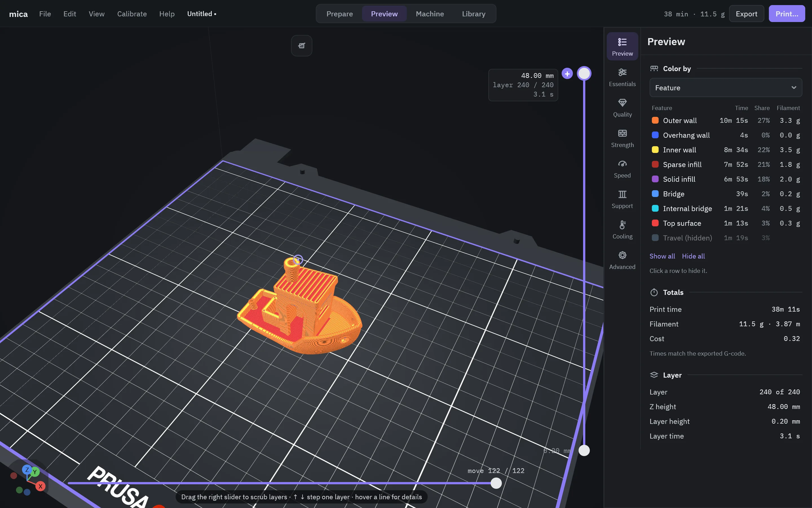The height and width of the screenshot is (508, 812).
Task: Open the Quality settings panel
Action: tap(622, 108)
